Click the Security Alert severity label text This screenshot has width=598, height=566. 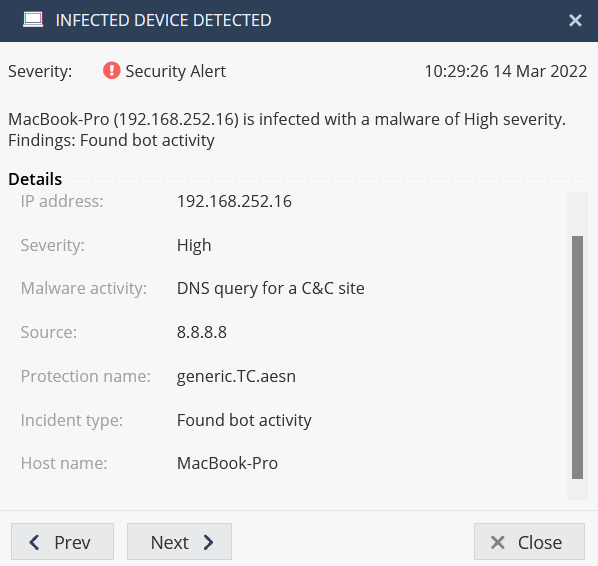[175, 71]
